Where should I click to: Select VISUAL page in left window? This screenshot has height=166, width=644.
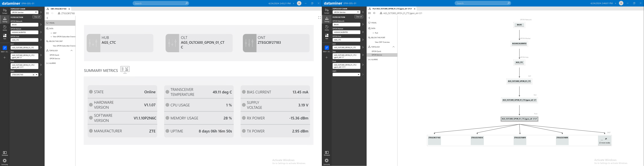pos(60,23)
